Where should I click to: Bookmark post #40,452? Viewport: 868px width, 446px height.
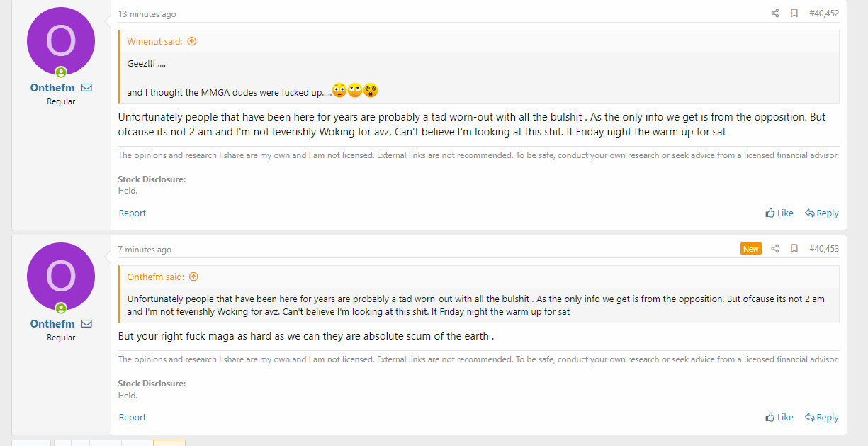click(794, 13)
